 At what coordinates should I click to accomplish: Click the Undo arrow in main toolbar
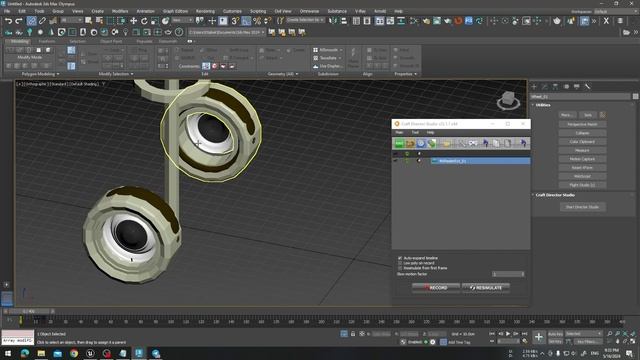pyautogui.click(x=8, y=20)
